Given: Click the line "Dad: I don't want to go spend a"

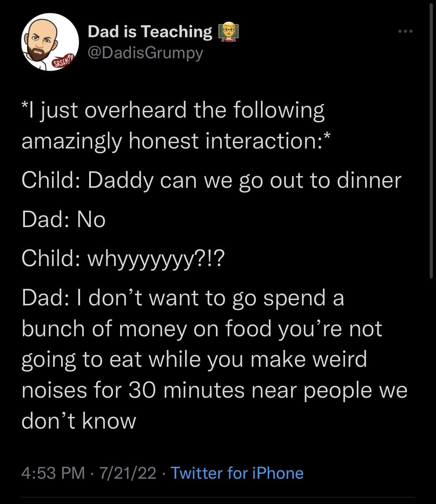Looking at the screenshot, I should tap(183, 298).
